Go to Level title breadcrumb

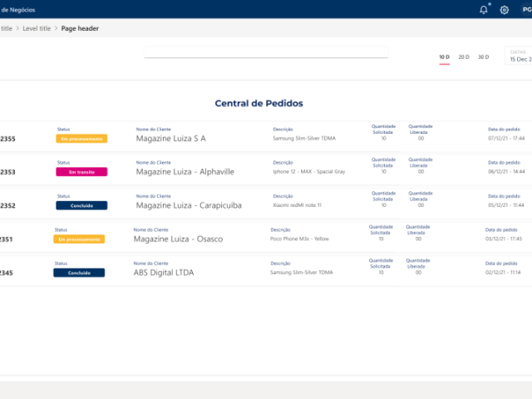(37, 28)
